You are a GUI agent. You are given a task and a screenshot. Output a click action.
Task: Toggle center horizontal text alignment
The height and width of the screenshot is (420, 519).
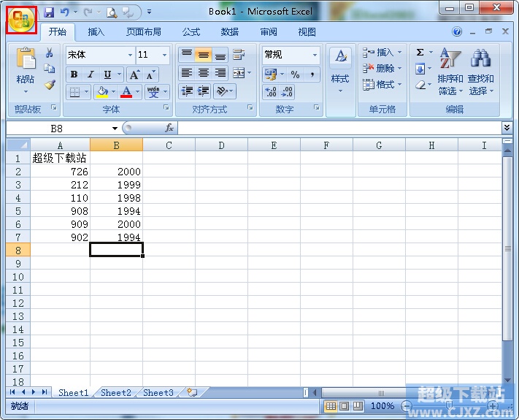(204, 73)
